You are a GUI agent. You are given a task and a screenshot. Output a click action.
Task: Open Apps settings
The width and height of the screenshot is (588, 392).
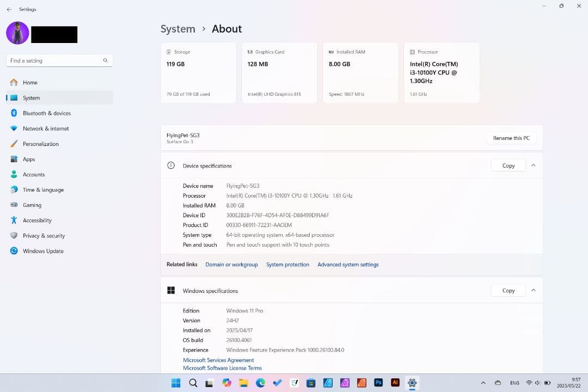click(x=59, y=159)
